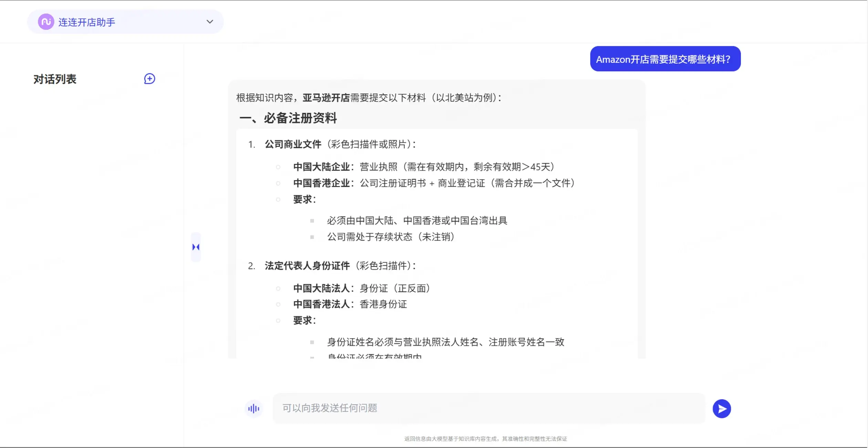Start a new conversation with plus icon

149,79
